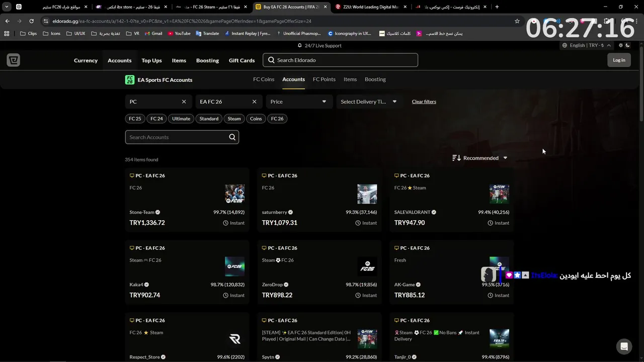
Task: Click the Search Accounts magnifier icon
Action: tap(232, 137)
